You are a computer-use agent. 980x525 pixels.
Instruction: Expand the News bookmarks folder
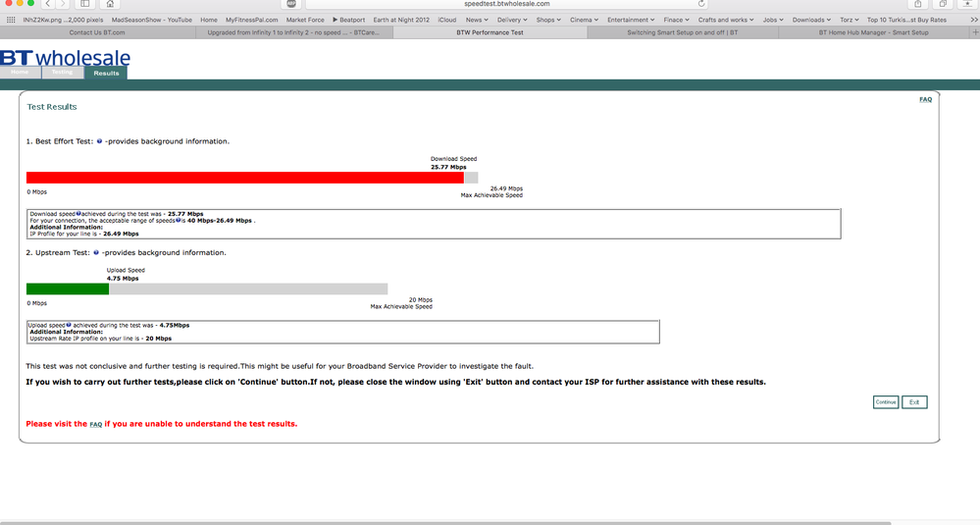pos(477,20)
